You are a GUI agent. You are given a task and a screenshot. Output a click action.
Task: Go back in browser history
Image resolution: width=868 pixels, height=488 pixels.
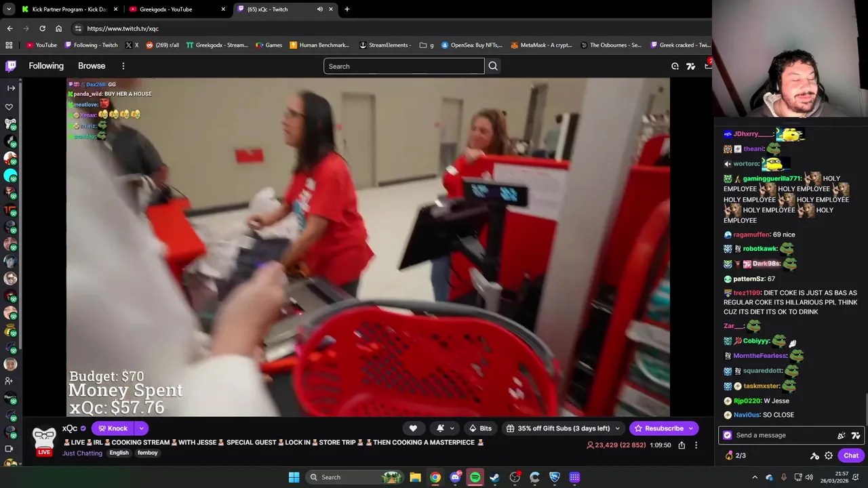click(9, 28)
